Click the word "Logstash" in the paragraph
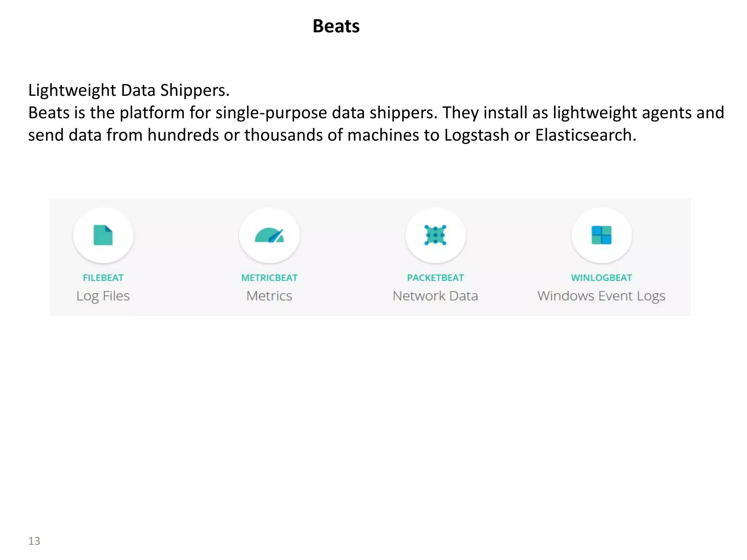747x560 pixels. coord(476,135)
